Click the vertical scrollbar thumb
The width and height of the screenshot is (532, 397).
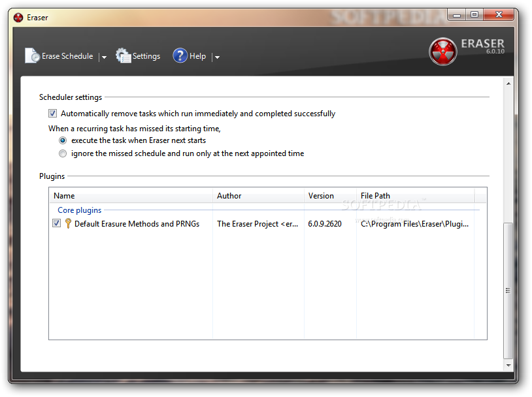click(508, 291)
